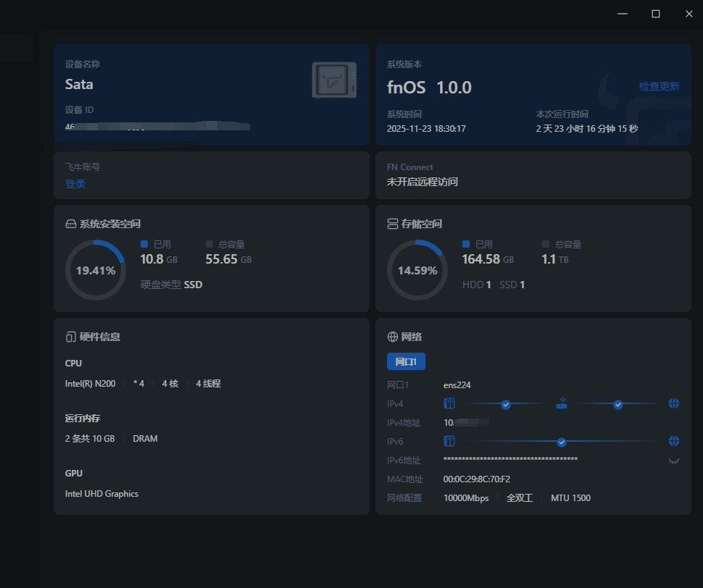Click the masked IPv6 address asterisks

point(510,460)
